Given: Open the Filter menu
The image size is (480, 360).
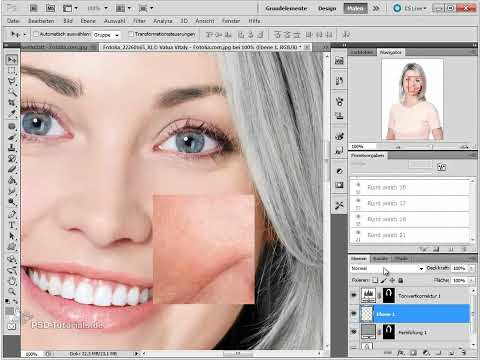Looking at the screenshot, I should (x=139, y=21).
